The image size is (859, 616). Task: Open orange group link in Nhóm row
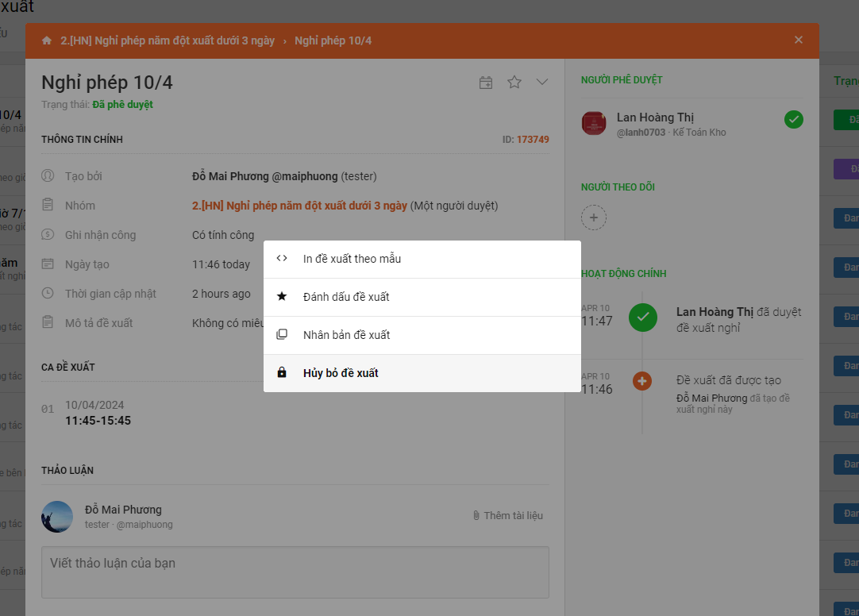click(299, 206)
